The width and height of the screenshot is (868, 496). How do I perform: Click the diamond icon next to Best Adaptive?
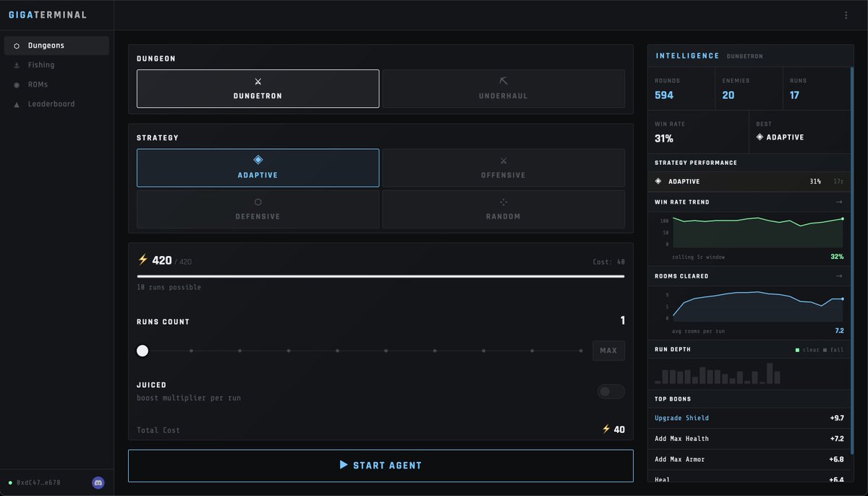759,137
